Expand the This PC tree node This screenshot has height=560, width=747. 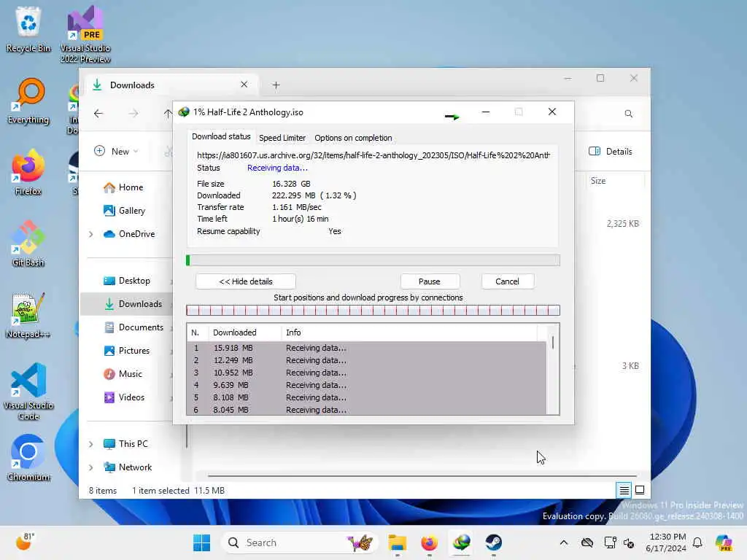(x=90, y=444)
